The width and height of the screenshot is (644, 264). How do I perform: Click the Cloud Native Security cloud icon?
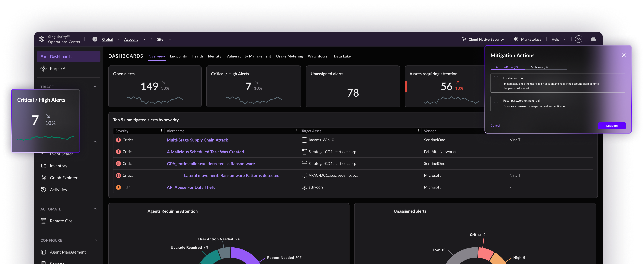pyautogui.click(x=464, y=39)
